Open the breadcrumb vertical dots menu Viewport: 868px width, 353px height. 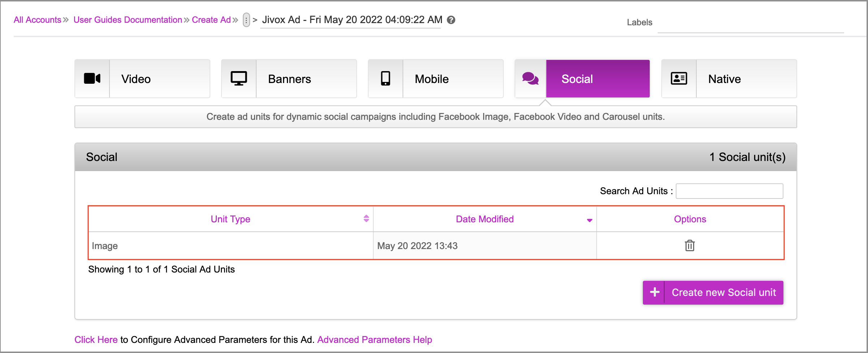coord(246,20)
